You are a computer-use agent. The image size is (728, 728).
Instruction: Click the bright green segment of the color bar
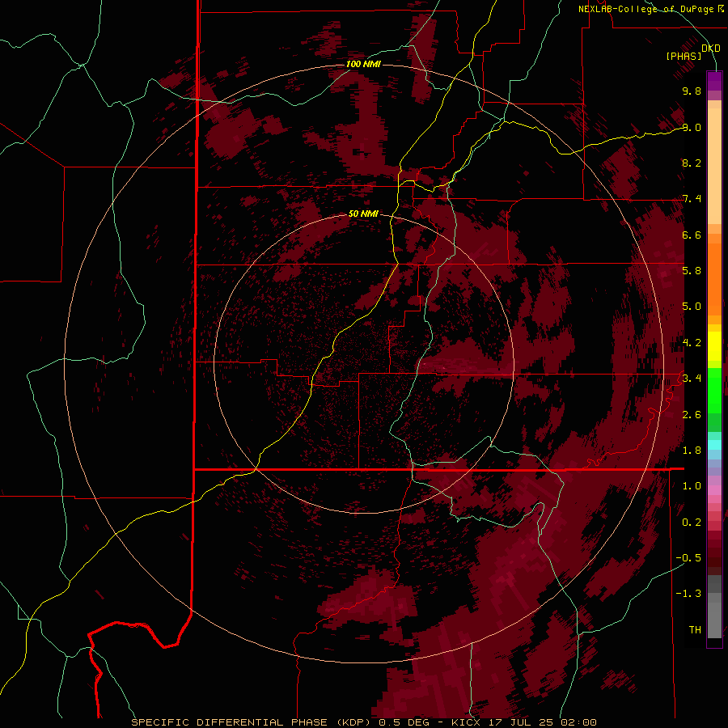(714, 391)
